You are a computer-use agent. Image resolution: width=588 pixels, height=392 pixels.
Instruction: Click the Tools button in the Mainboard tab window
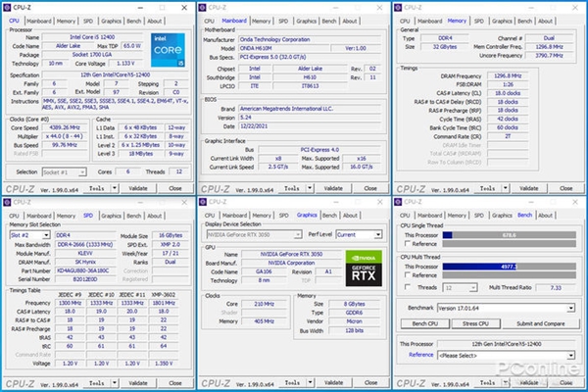click(292, 188)
